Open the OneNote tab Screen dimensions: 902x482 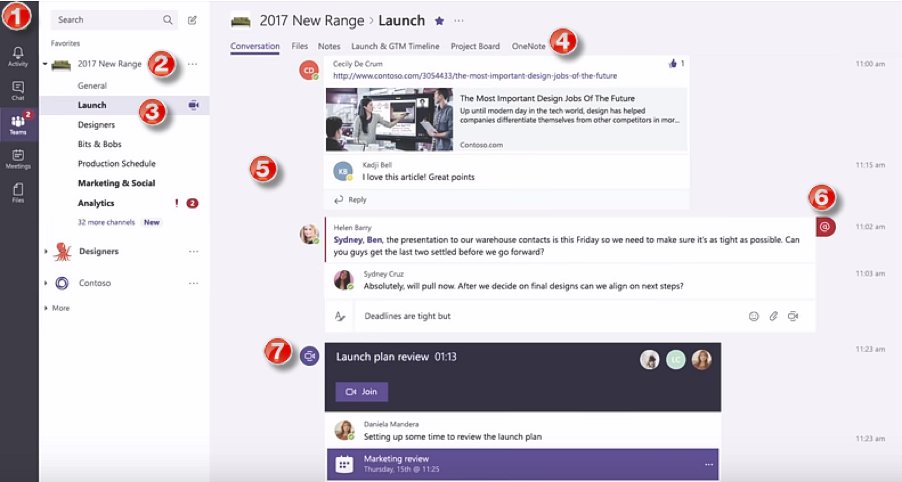[529, 46]
